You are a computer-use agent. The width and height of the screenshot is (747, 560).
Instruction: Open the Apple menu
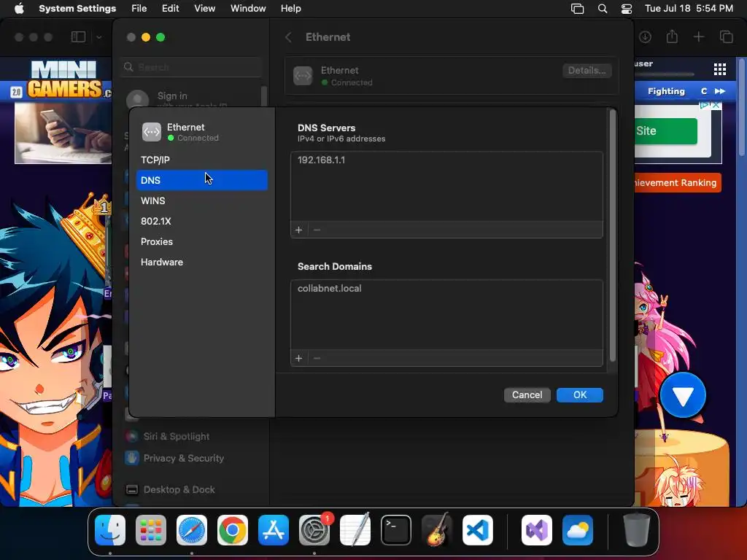point(19,9)
